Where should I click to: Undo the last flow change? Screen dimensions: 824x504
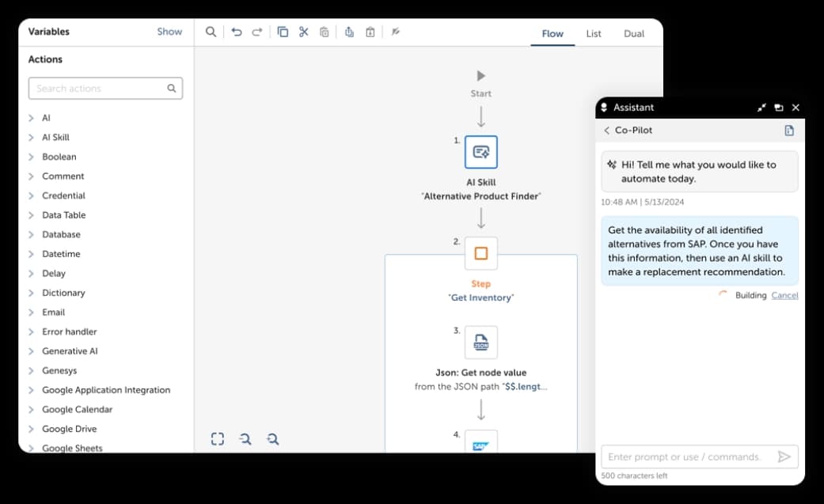[x=237, y=32]
